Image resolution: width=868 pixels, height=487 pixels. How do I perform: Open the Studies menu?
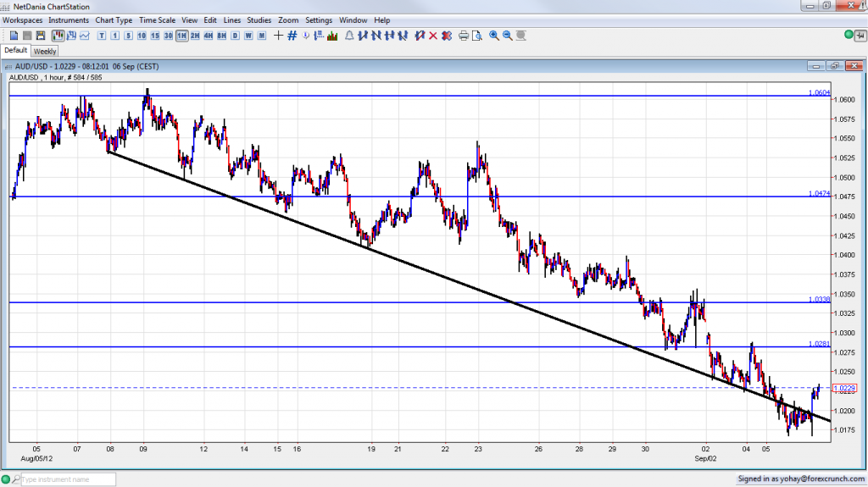pyautogui.click(x=259, y=20)
